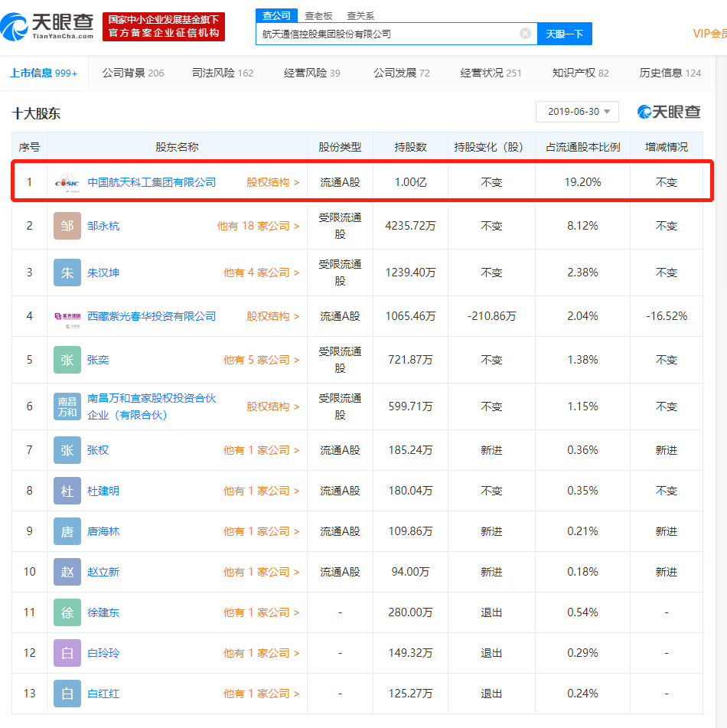The width and height of the screenshot is (727, 728).
Task: Open the 公司发展 72 tab
Action: coord(402,73)
